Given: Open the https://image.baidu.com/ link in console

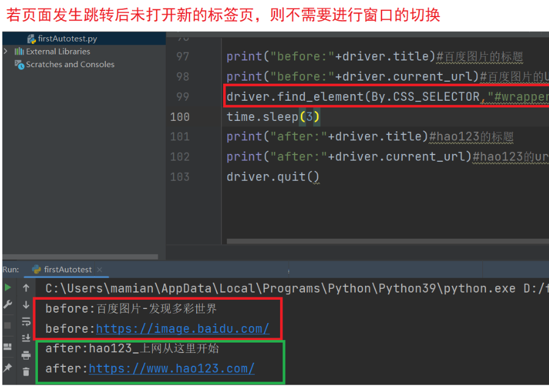Looking at the screenshot, I should pyautogui.click(x=182, y=328).
